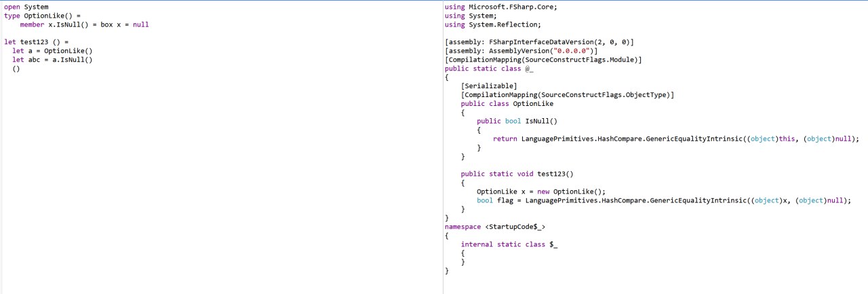Click the AssemblyVersion("0.0.0.0") attribute line
Screen dimensions: 868x294
click(x=521, y=51)
